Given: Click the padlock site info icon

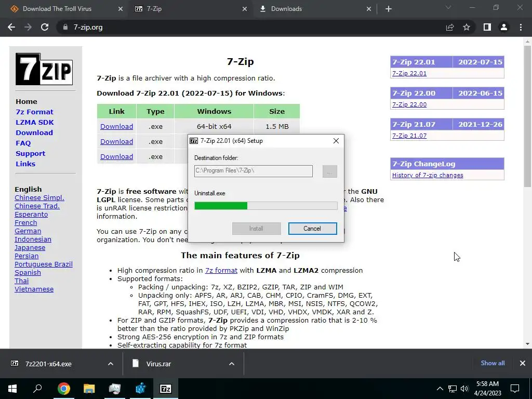Looking at the screenshot, I should click(65, 27).
